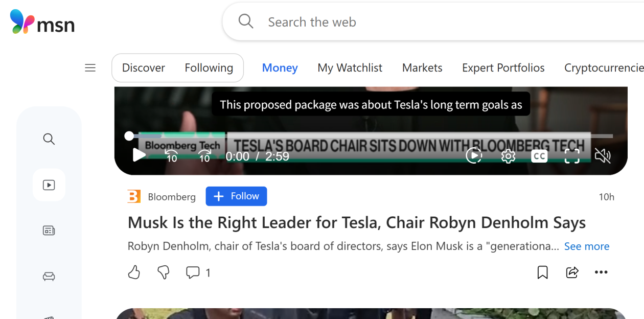
Task: Open more options ellipsis menu
Action: point(601,272)
